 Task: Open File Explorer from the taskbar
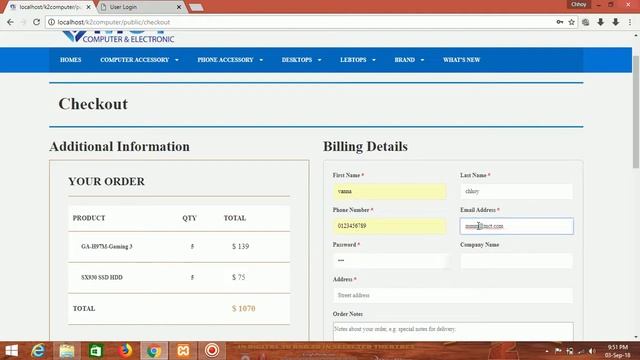pos(67,351)
